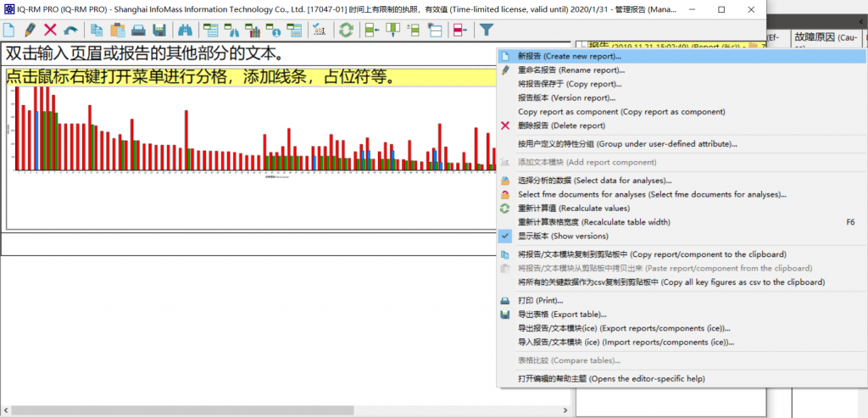The image size is (868, 418).
Task: Click Select data for analyses entry
Action: [x=594, y=181]
